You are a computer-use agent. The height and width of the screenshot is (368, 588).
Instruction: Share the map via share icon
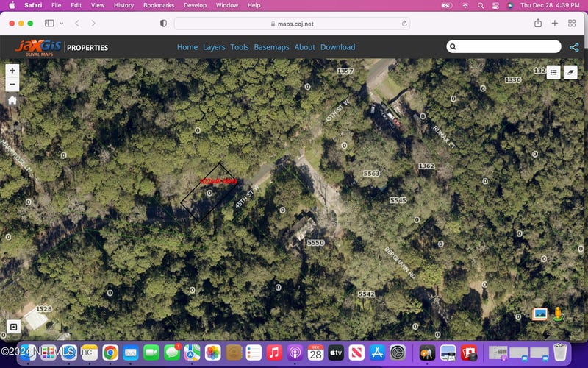pyautogui.click(x=574, y=47)
